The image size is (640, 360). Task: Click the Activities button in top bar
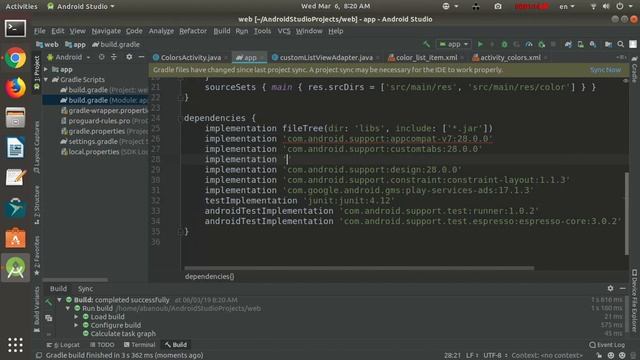(21, 6)
